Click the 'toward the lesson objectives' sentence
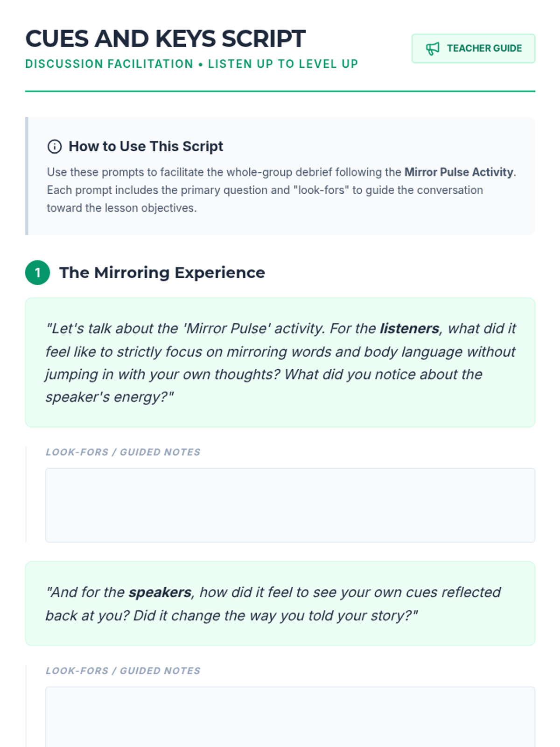Image resolution: width=560 pixels, height=747 pixels. click(x=121, y=208)
